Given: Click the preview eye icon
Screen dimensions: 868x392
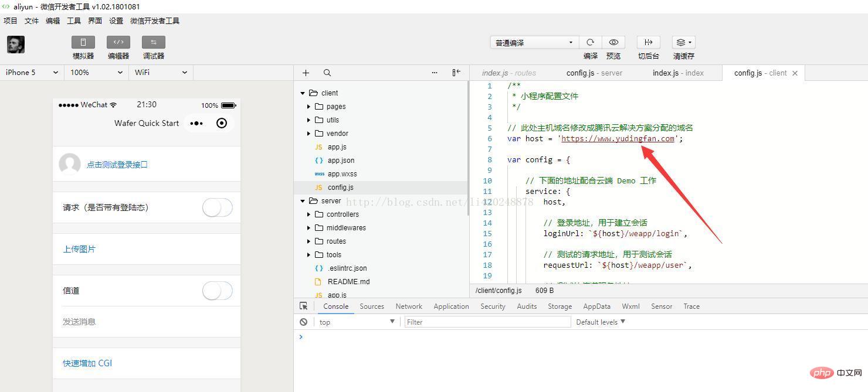Looking at the screenshot, I should [613, 42].
